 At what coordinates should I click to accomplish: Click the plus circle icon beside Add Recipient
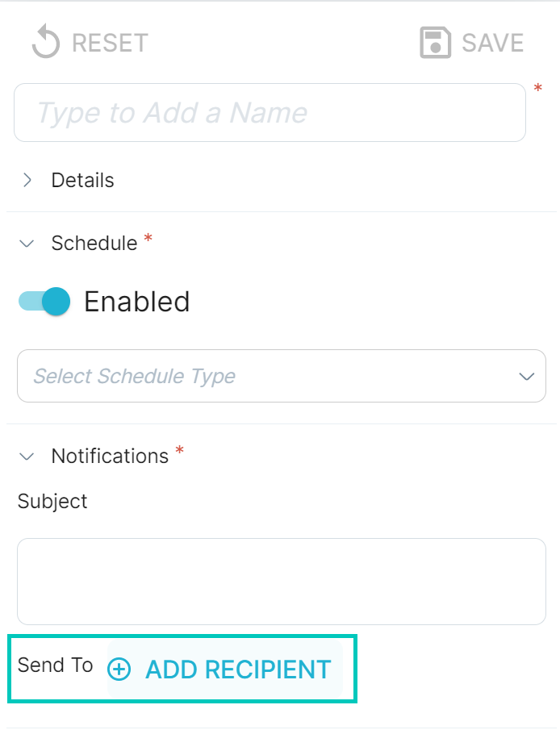tap(119, 670)
